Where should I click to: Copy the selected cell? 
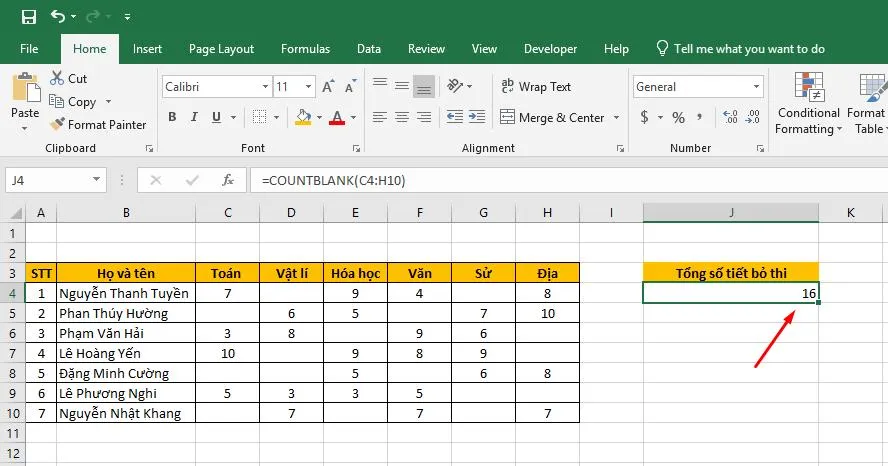tap(72, 102)
